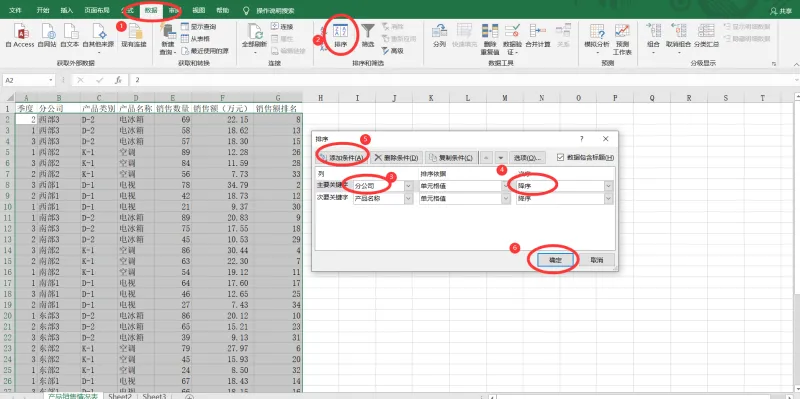Click 复制条件 in sort dialog
The image size is (800, 399).
tap(452, 158)
